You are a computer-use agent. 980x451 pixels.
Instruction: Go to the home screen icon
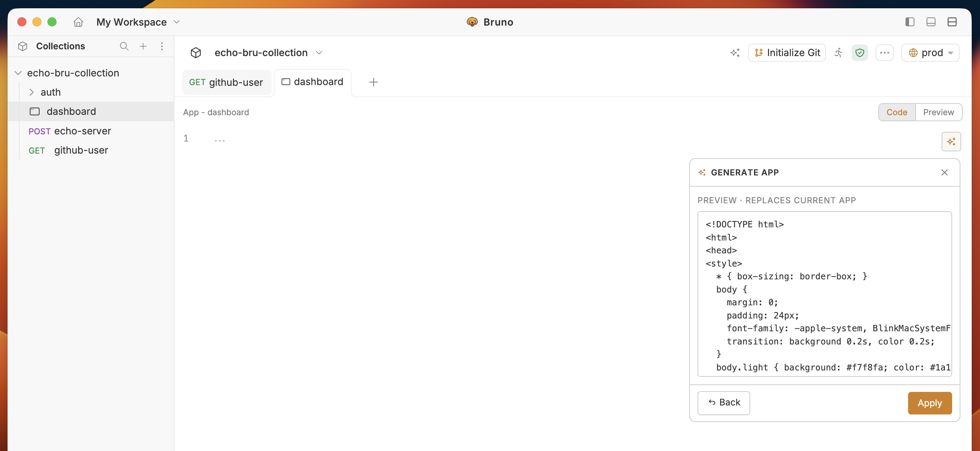[x=78, y=22]
